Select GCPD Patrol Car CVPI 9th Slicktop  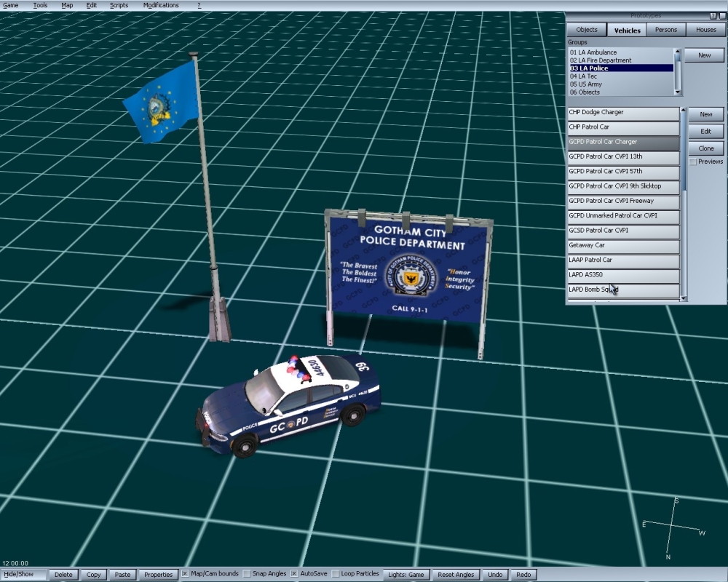[x=623, y=187]
